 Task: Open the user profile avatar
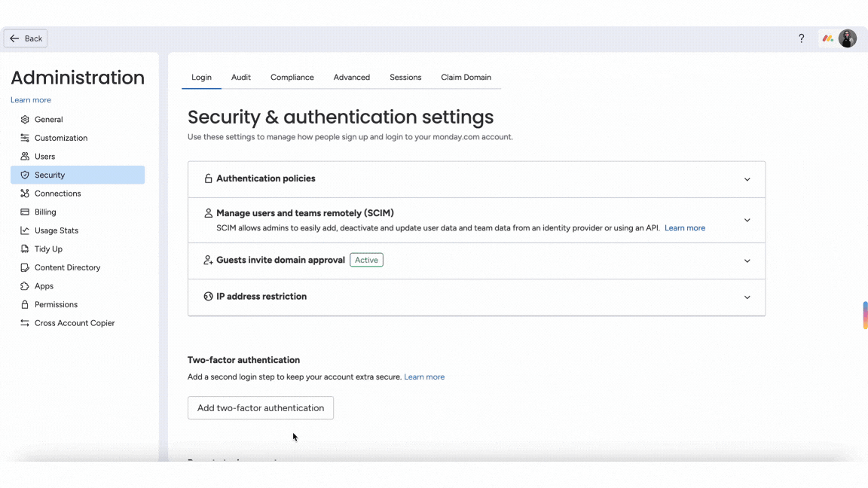[x=848, y=38]
